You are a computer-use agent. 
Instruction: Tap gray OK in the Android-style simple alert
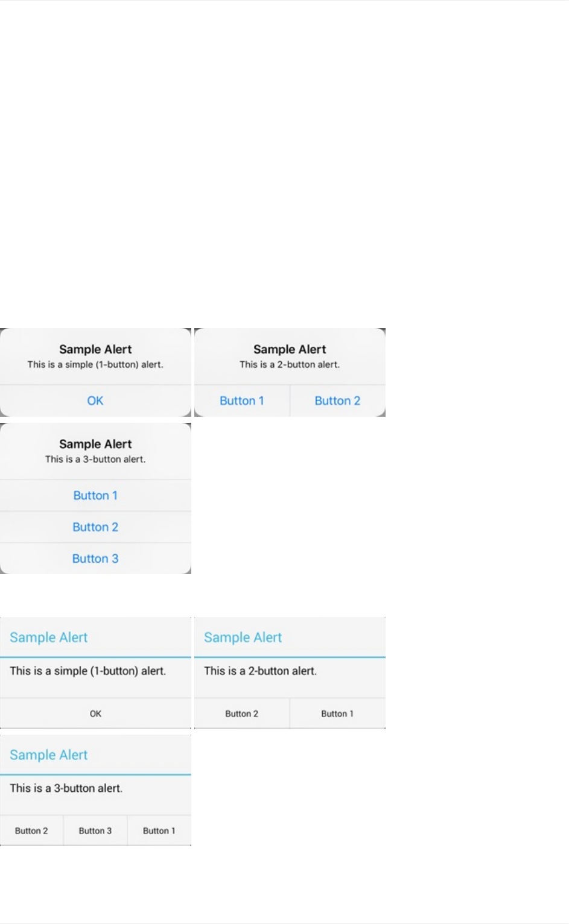pyautogui.click(x=95, y=714)
